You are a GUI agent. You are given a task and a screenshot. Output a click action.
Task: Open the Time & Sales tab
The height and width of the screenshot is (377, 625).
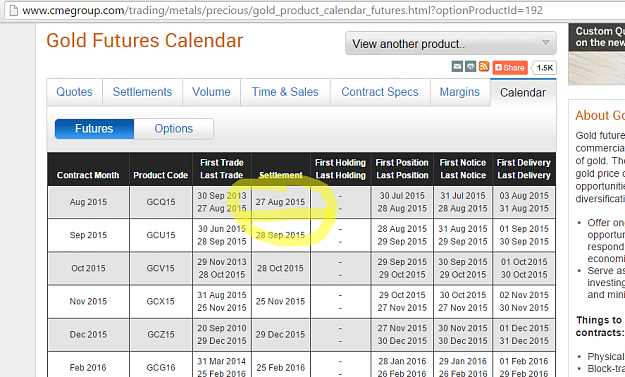285,92
